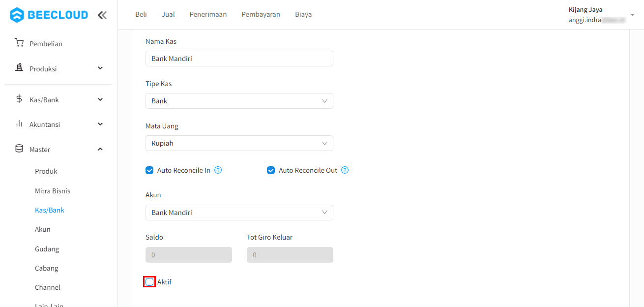Uncheck the Auto Reconcile Out checkbox
The height and width of the screenshot is (307, 644).
point(271,170)
